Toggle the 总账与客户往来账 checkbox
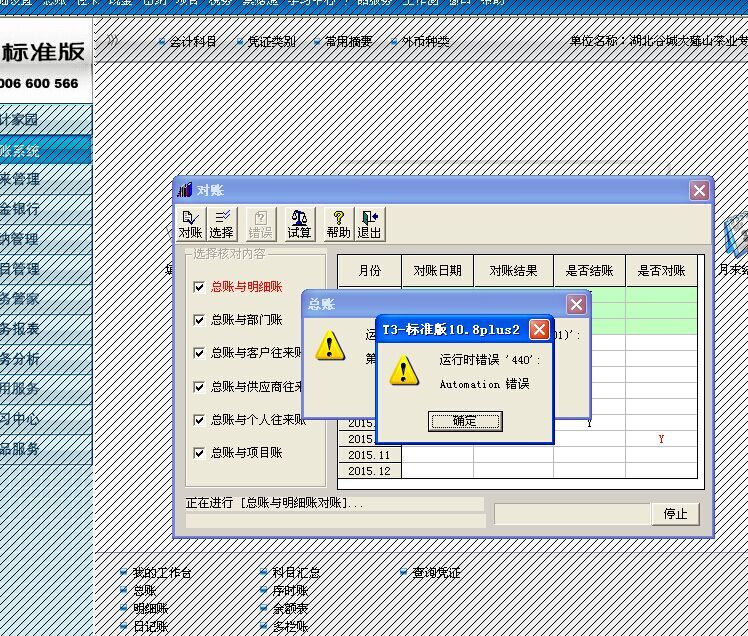 [199, 353]
